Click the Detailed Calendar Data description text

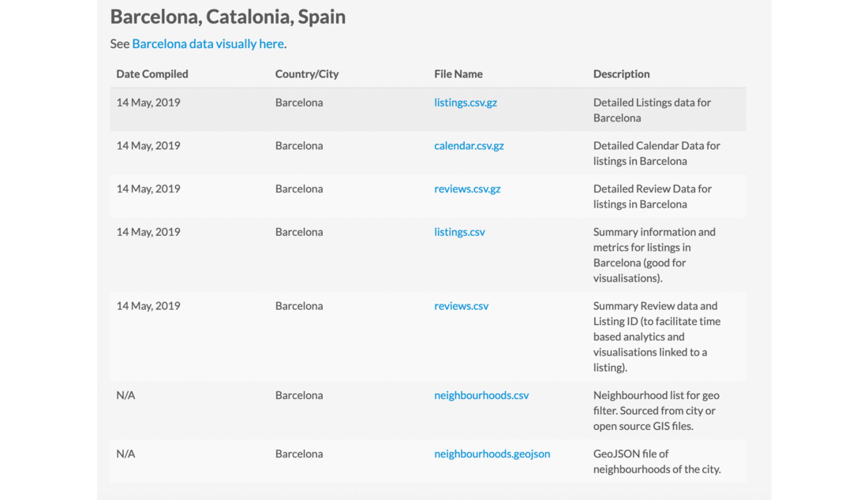[x=657, y=153]
